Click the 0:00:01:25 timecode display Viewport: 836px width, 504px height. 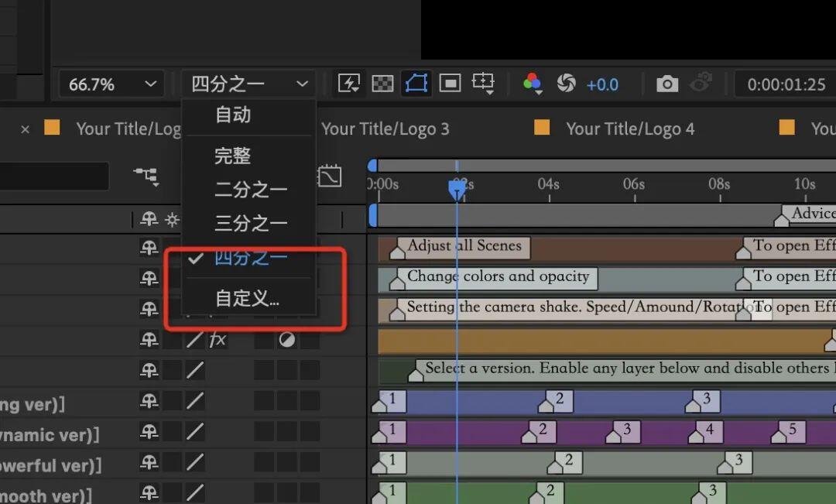[786, 85]
